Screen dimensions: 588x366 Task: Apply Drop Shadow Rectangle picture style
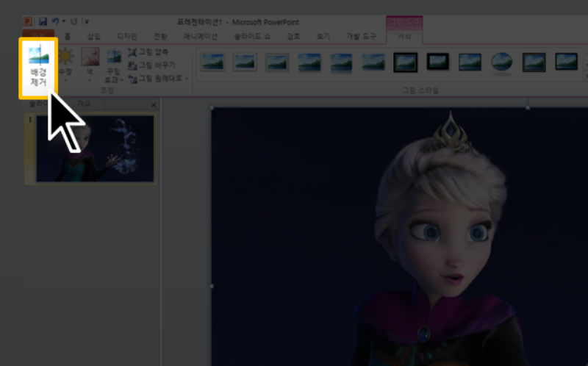309,62
